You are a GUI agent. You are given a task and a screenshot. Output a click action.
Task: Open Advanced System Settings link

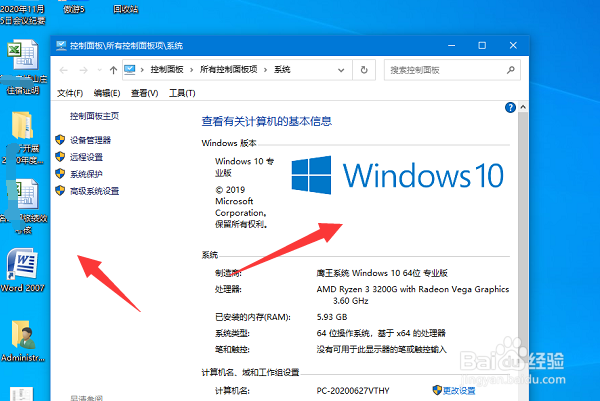coord(95,191)
